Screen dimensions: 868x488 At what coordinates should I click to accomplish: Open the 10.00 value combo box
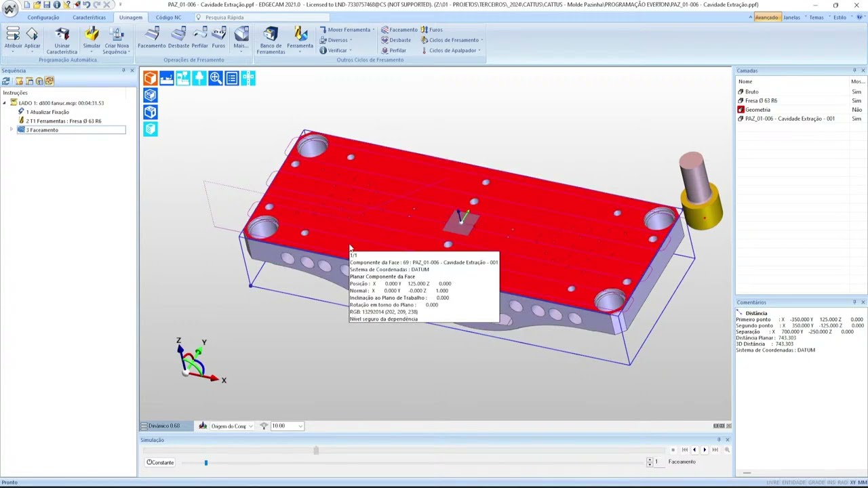pos(287,426)
